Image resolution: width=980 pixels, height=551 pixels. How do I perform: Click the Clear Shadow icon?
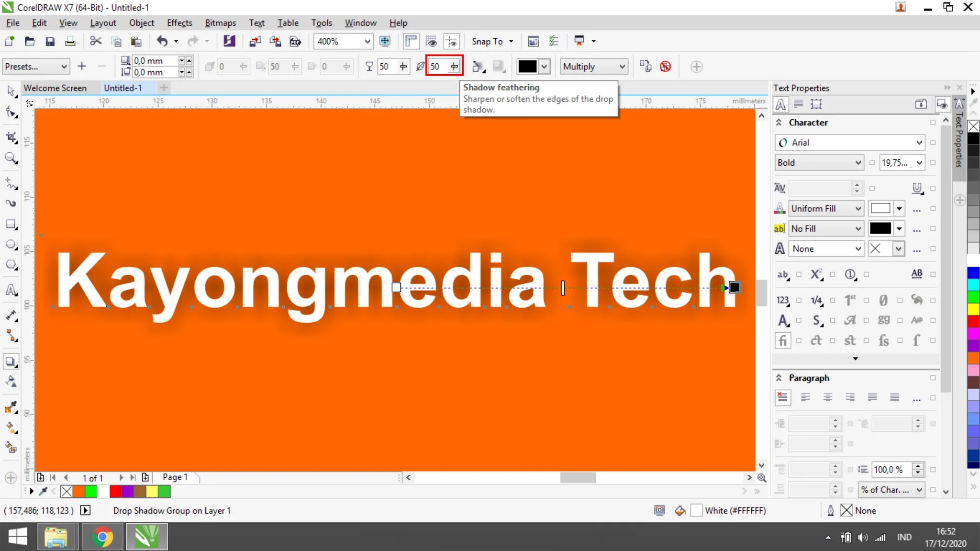[665, 67]
